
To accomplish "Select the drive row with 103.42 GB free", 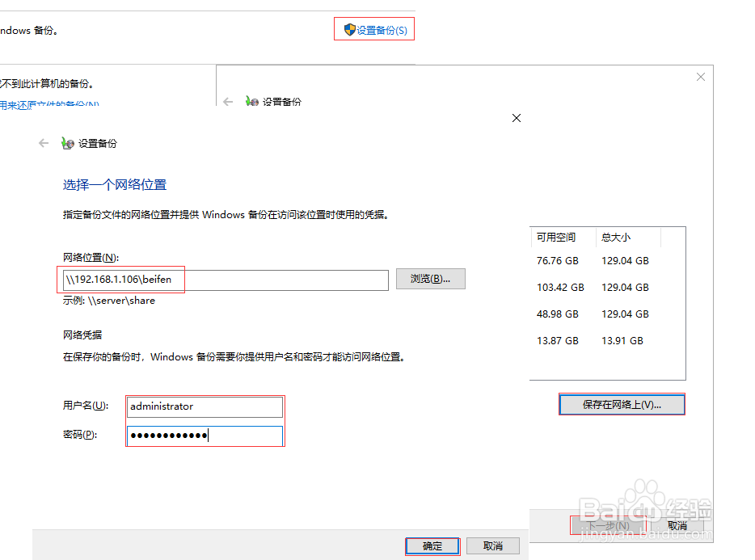I will pyautogui.click(x=607, y=288).
